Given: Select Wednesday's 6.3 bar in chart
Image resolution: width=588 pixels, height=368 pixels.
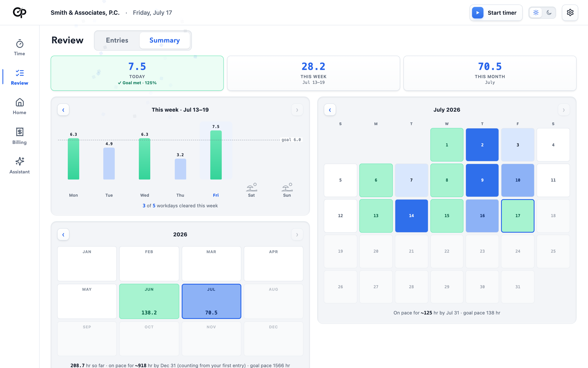Looking at the screenshot, I should click(x=145, y=159).
